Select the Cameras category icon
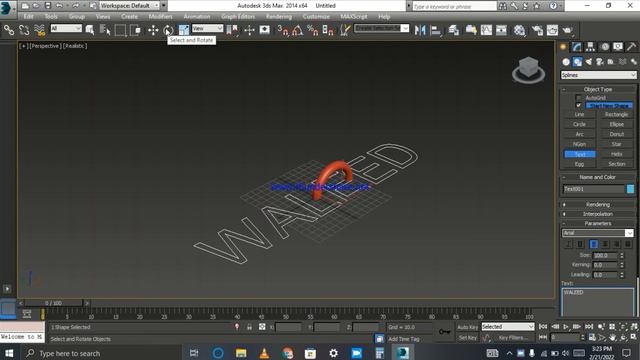 pyautogui.click(x=600, y=62)
